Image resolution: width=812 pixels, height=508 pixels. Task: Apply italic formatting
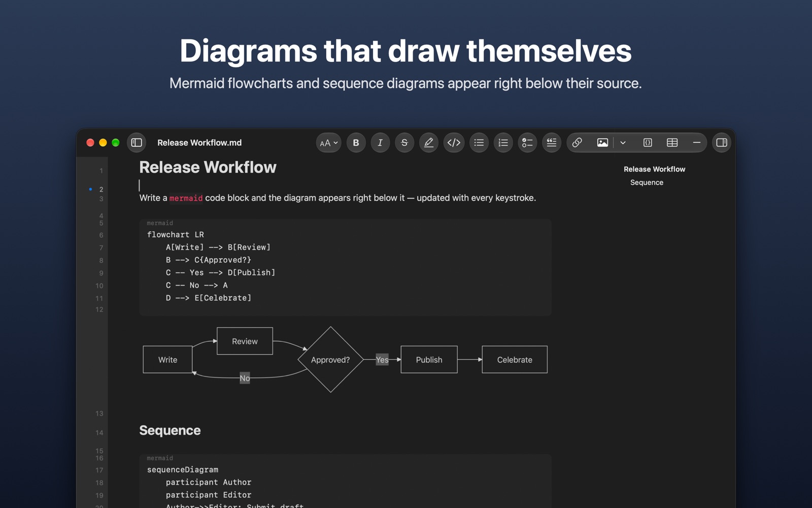tap(380, 143)
